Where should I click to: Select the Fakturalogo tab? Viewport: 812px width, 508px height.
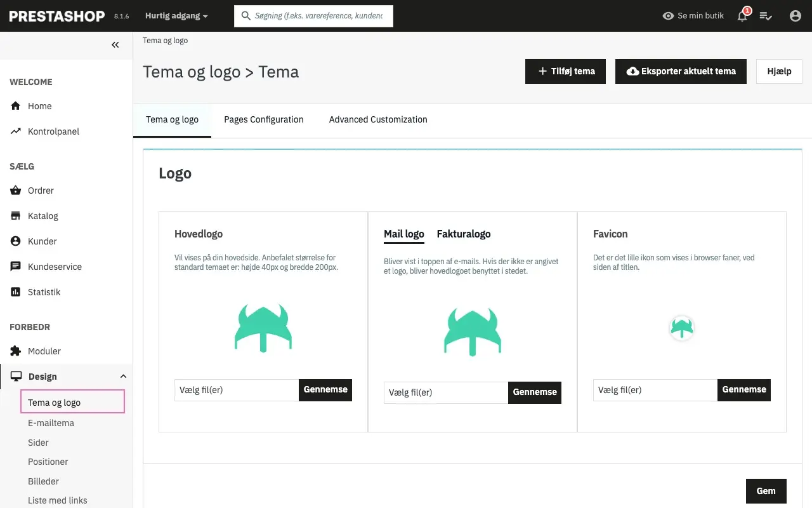point(463,234)
